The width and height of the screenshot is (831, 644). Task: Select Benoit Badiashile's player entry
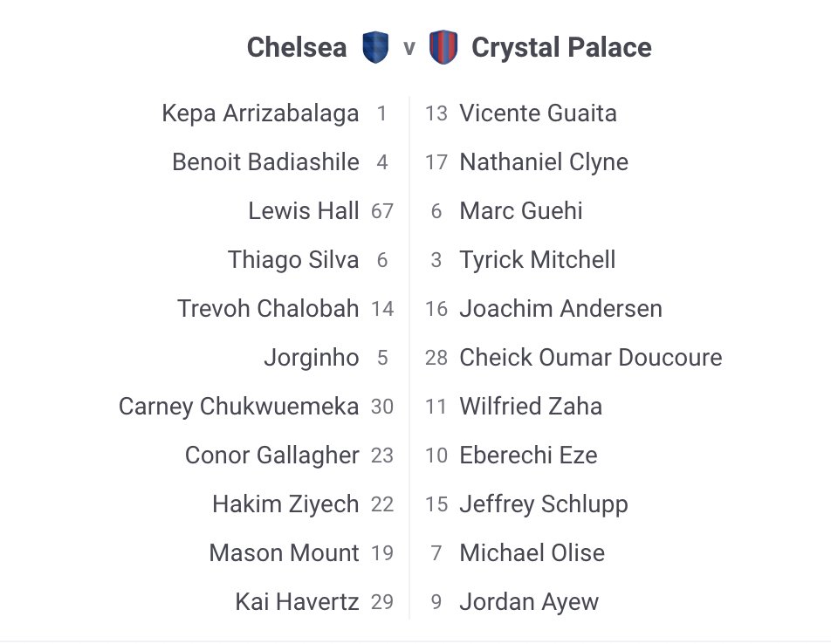click(x=265, y=162)
